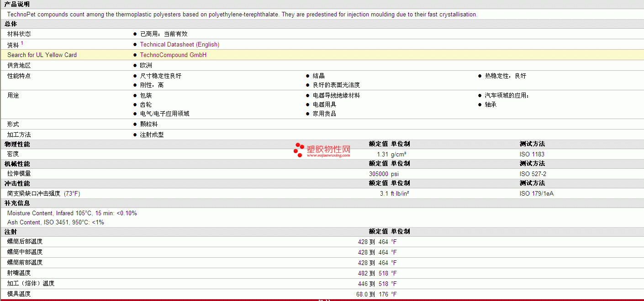Click the Moisture Content note line
The width and height of the screenshot is (644, 301).
[x=72, y=213]
